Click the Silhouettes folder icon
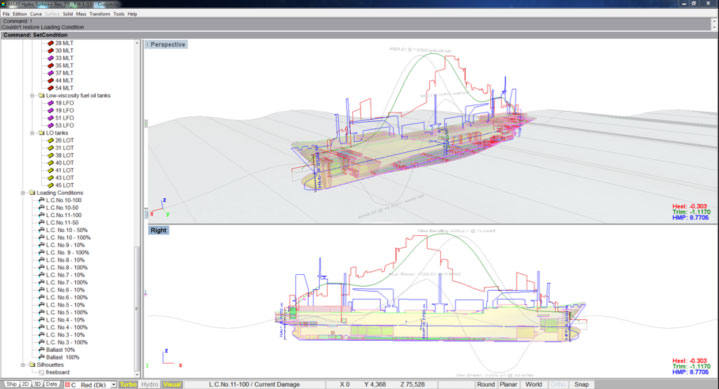The image size is (719, 389). [32, 365]
